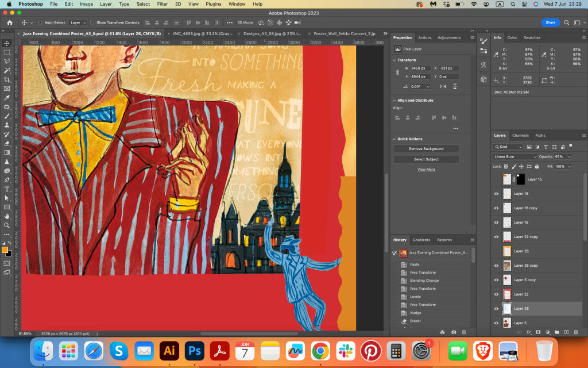Viewport: 588px width, 368px height.
Task: Enable the Auto-Select checkbox
Action: pyautogui.click(x=40, y=22)
